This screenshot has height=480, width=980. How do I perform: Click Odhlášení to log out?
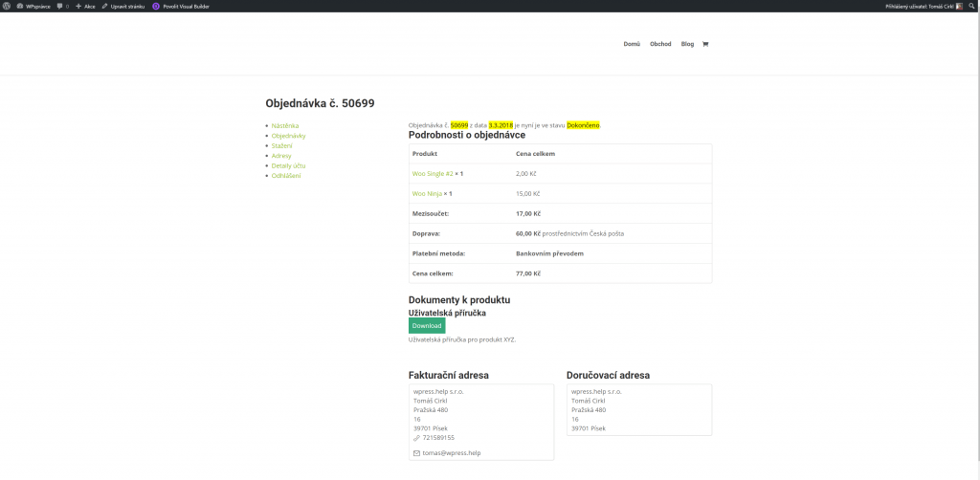286,175
